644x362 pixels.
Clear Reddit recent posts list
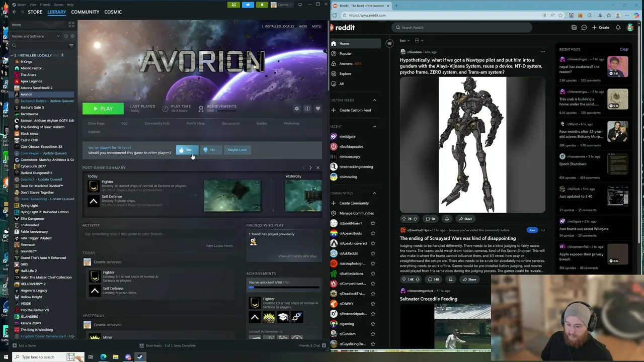(x=624, y=49)
